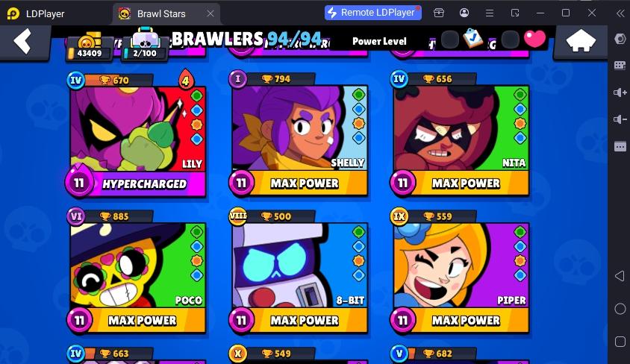This screenshot has width=630, height=364.
Task: Open the Power Level sort dropdown
Action: (x=379, y=41)
